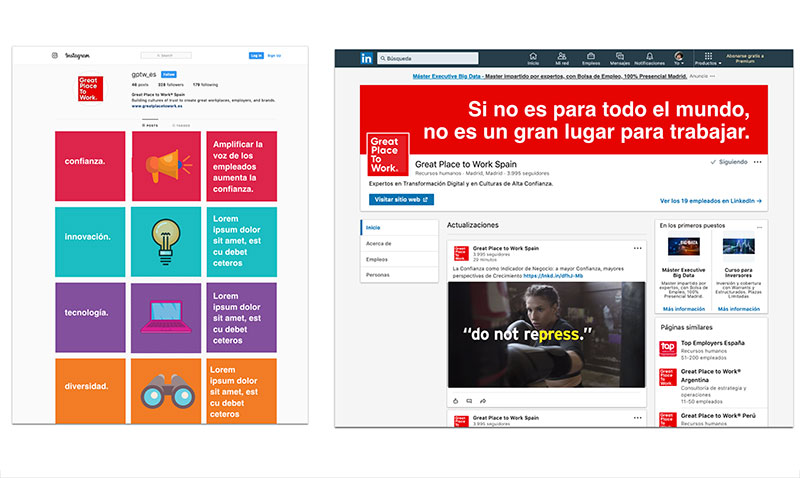Image resolution: width=800 pixels, height=478 pixels.
Task: Open options dots for En los primeros puestos
Action: (x=759, y=227)
